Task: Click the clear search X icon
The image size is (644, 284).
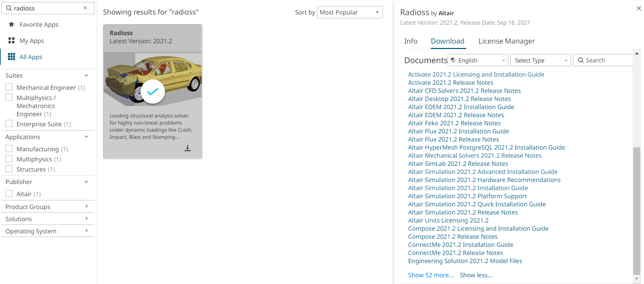Action: tap(85, 8)
